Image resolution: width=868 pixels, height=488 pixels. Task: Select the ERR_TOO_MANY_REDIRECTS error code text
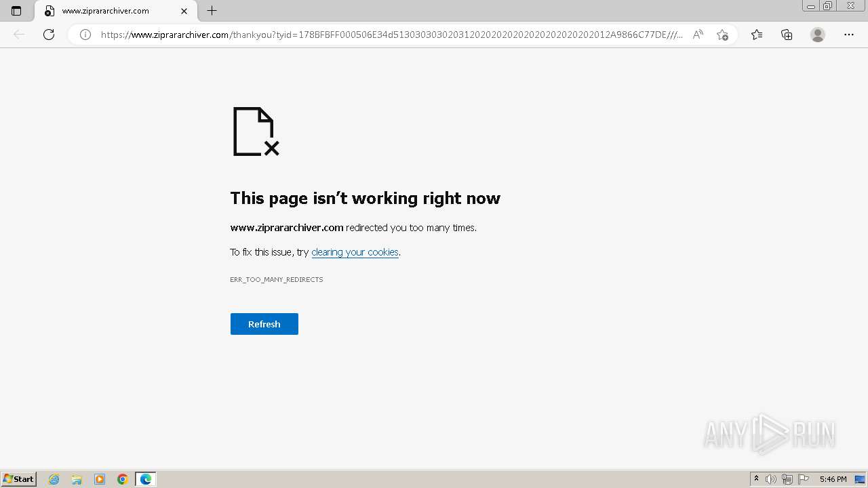tap(277, 279)
